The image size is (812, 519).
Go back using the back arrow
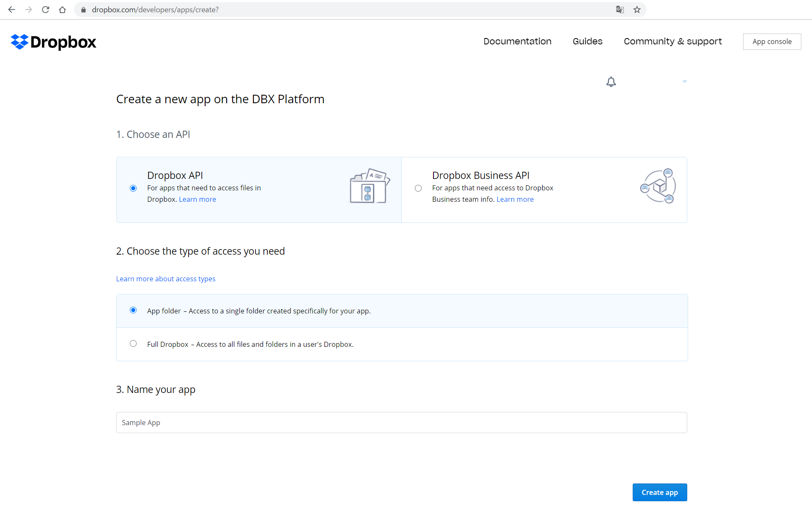(x=11, y=9)
